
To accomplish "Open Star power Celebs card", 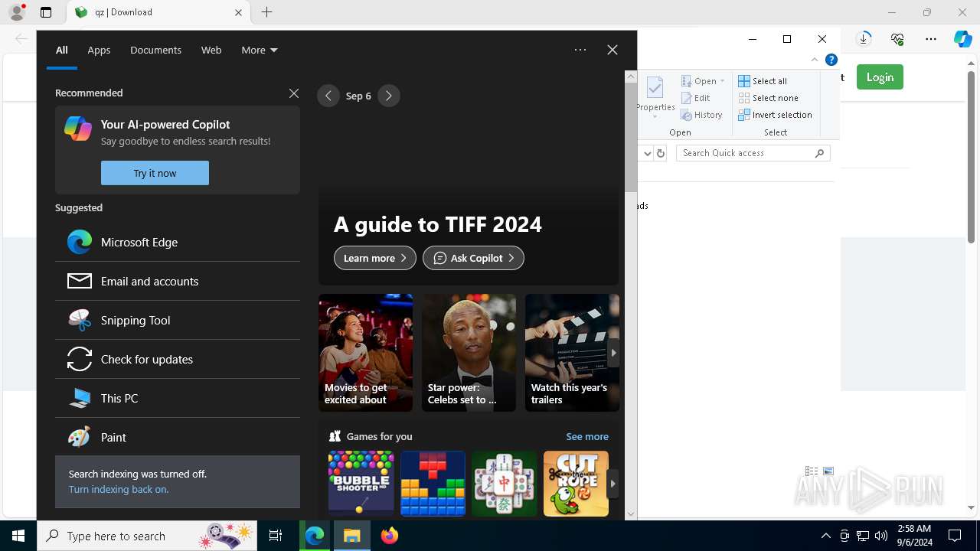I will (x=469, y=353).
